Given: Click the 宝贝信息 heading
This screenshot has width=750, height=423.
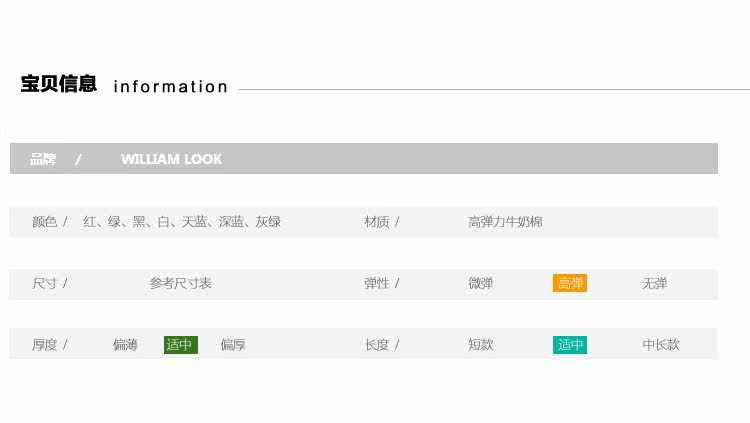Looking at the screenshot, I should click(x=59, y=84).
